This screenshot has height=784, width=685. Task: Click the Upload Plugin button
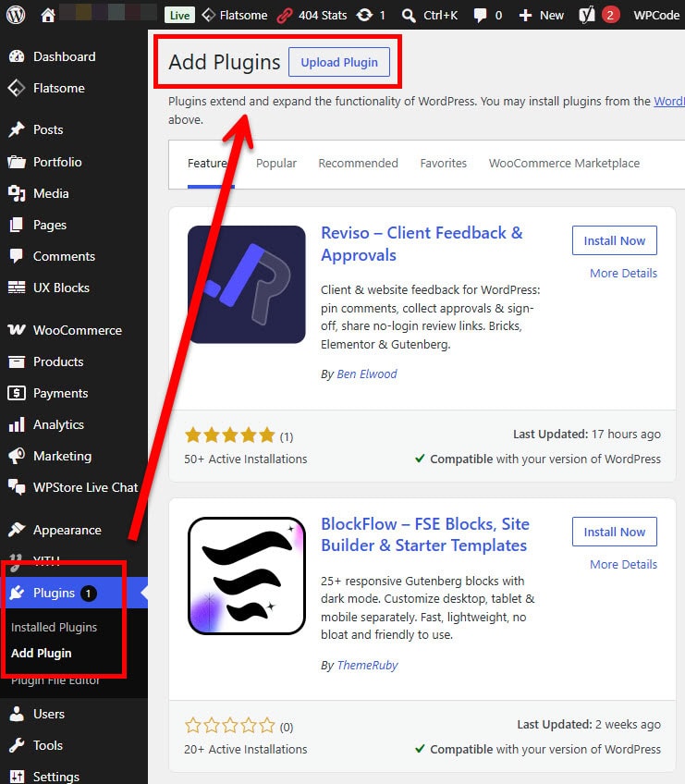339,63
